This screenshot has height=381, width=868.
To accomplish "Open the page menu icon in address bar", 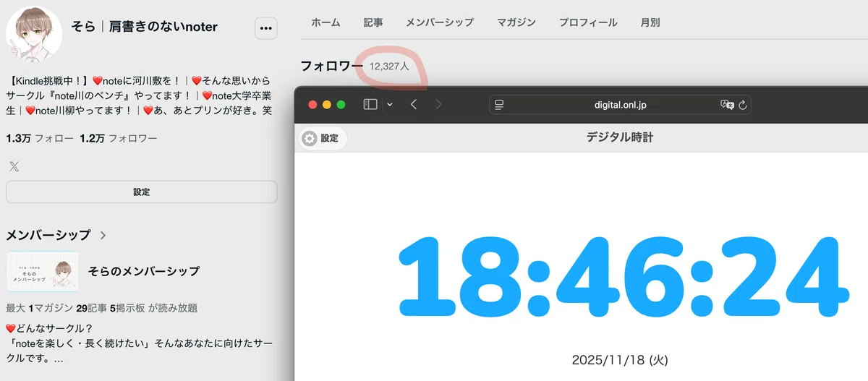I will [499, 105].
